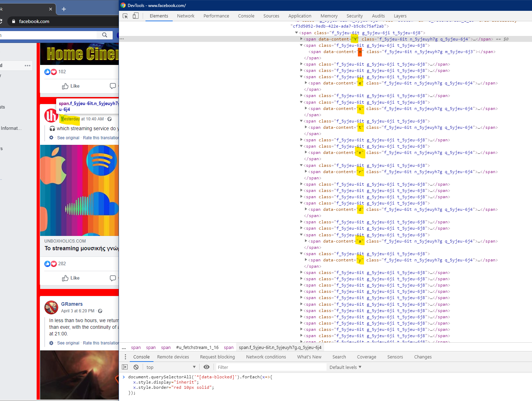
Task: Switch to the Network tab
Action: 186,16
